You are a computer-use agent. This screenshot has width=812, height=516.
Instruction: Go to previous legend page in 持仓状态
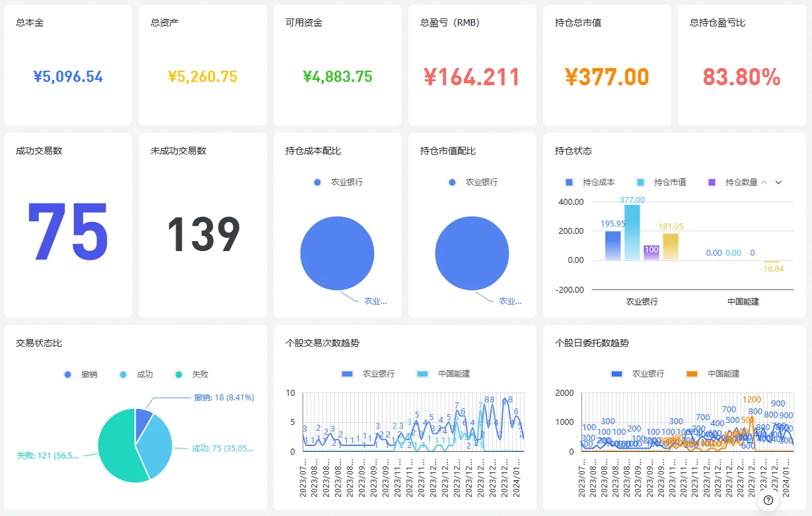[x=764, y=182]
